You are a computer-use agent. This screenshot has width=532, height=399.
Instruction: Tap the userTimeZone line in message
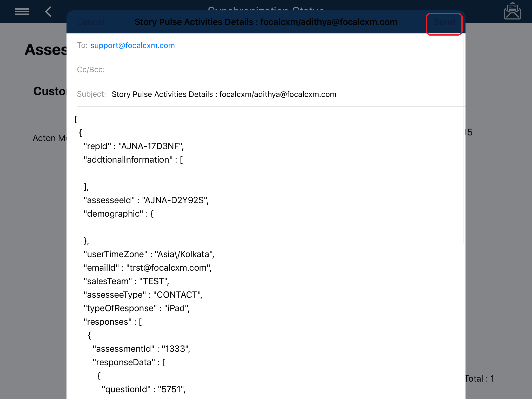point(149,254)
